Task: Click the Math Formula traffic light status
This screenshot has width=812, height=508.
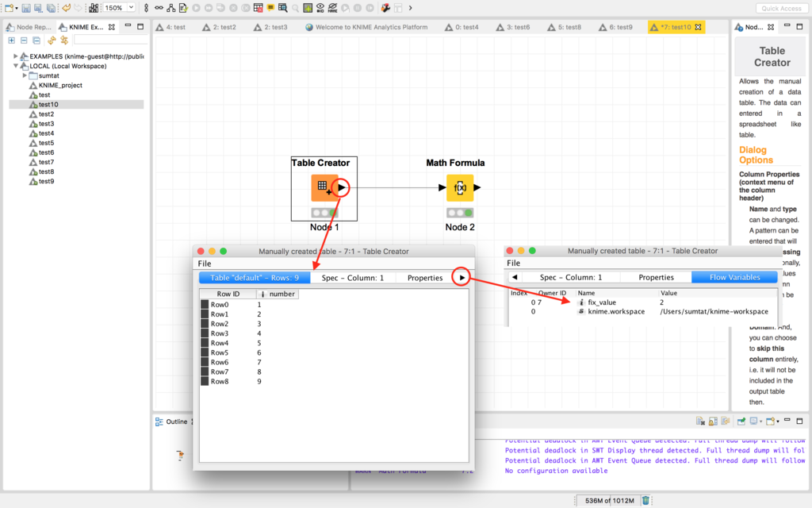Action: point(460,213)
